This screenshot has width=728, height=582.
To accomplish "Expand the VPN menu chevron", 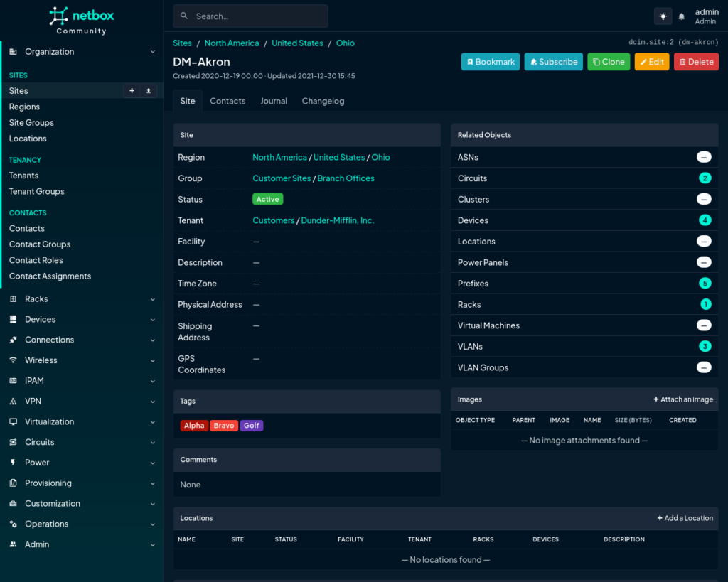I will pos(153,402).
